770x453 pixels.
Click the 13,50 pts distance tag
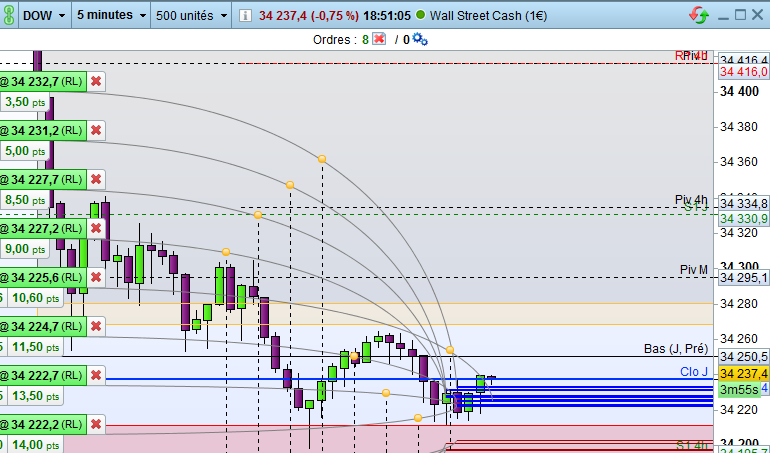[35, 396]
